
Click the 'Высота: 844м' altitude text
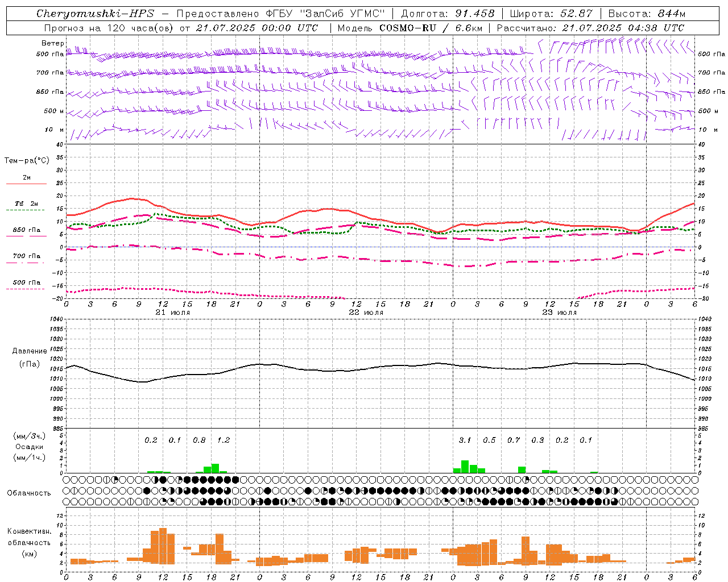pyautogui.click(x=647, y=14)
